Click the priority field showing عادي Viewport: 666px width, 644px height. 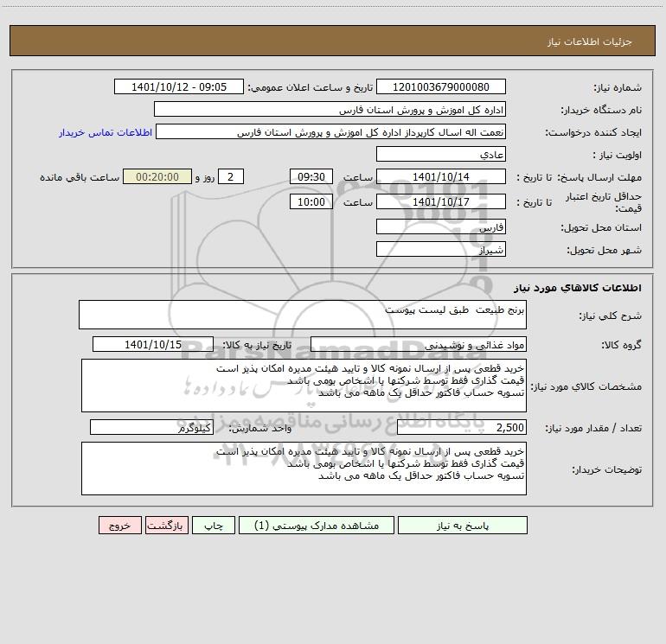pyautogui.click(x=441, y=154)
